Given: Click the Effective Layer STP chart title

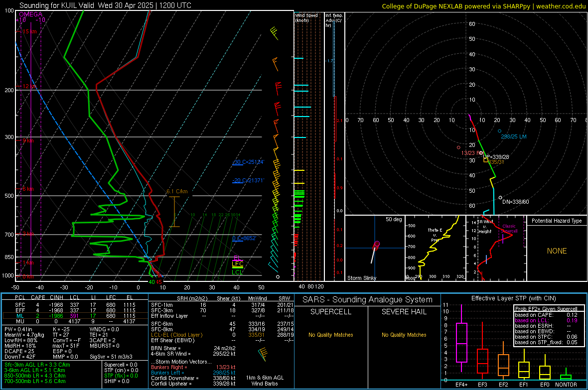Looking at the screenshot, I should pyautogui.click(x=513, y=298).
